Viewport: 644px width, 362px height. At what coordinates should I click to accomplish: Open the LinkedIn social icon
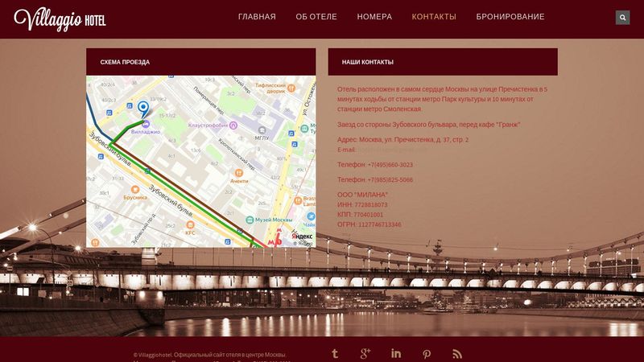[396, 353]
